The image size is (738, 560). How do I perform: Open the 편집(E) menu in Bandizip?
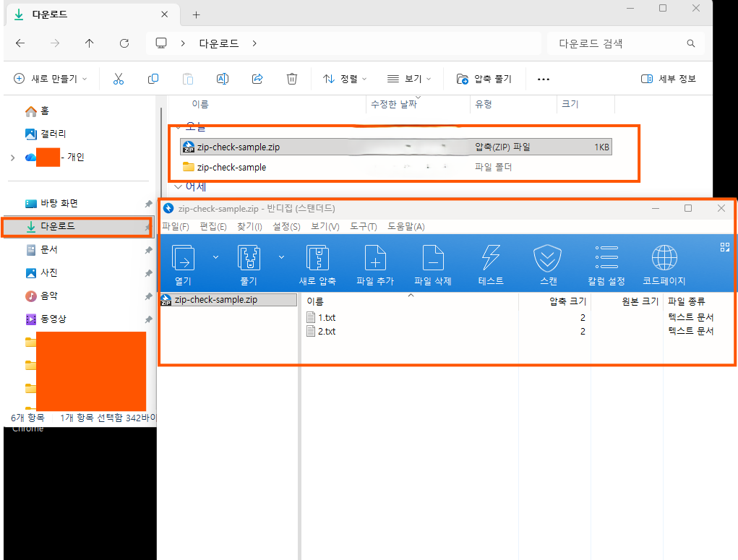[x=213, y=226]
